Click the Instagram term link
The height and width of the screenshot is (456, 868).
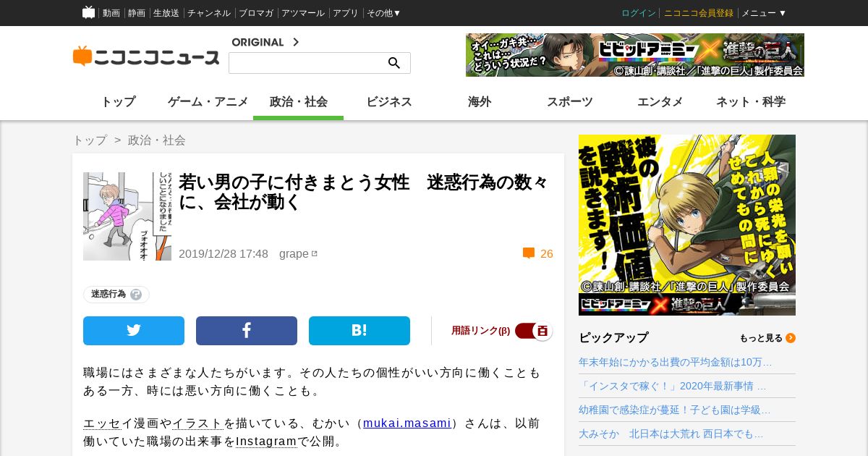pyautogui.click(x=266, y=442)
